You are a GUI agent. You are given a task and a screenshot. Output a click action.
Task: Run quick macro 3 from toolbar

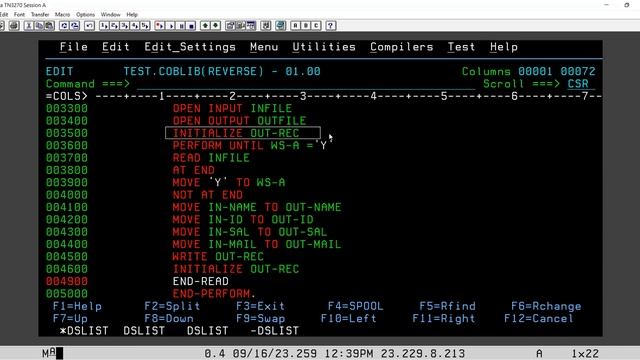[x=124, y=26]
